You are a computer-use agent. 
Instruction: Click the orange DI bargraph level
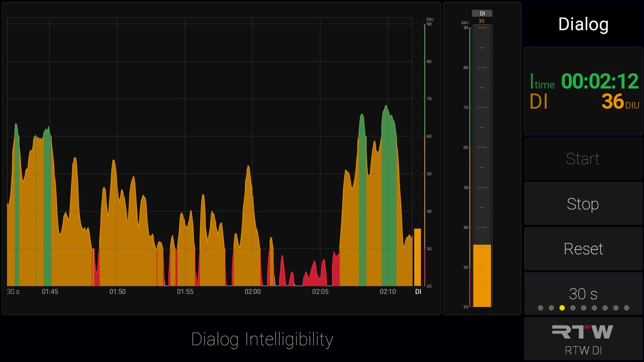[482, 276]
